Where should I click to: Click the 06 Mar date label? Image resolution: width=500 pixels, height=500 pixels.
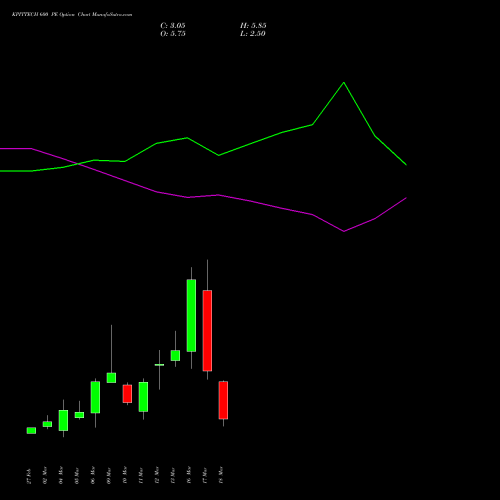(x=93, y=475)
